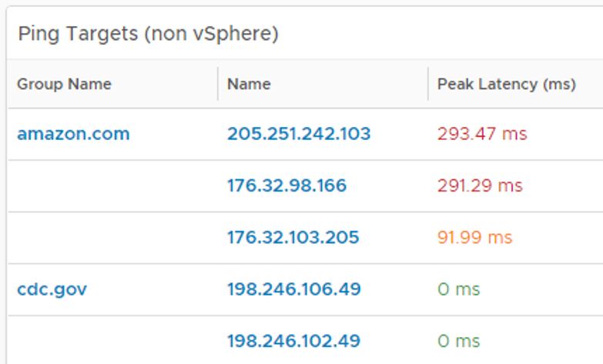Click the 205.251.242.103 ping target link
Viewport: 603px width, 364px height.
[x=298, y=134]
